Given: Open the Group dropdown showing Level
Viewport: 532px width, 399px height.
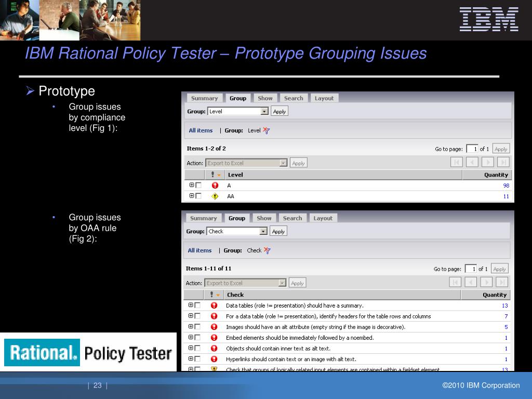Looking at the screenshot, I should pos(238,111).
